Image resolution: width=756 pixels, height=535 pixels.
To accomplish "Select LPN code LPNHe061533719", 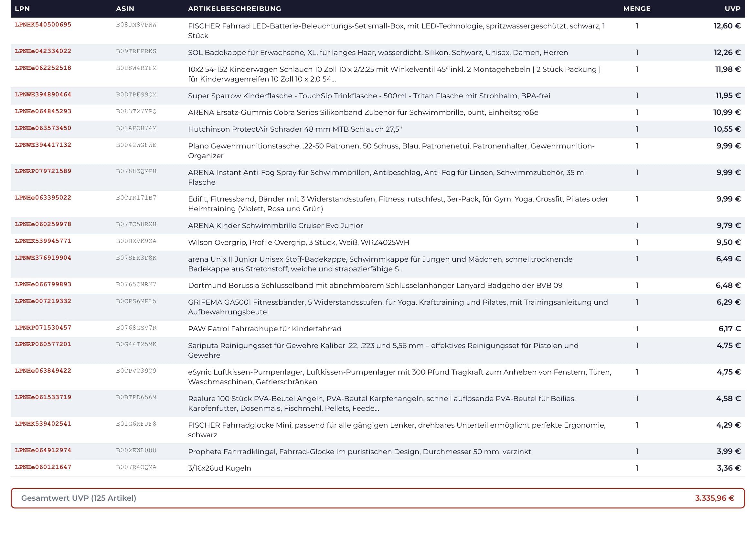I will coord(43,397).
